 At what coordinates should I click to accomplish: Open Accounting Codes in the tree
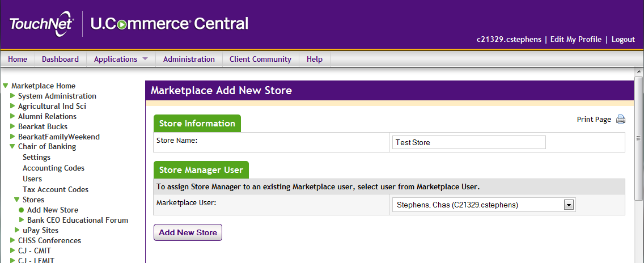click(53, 168)
